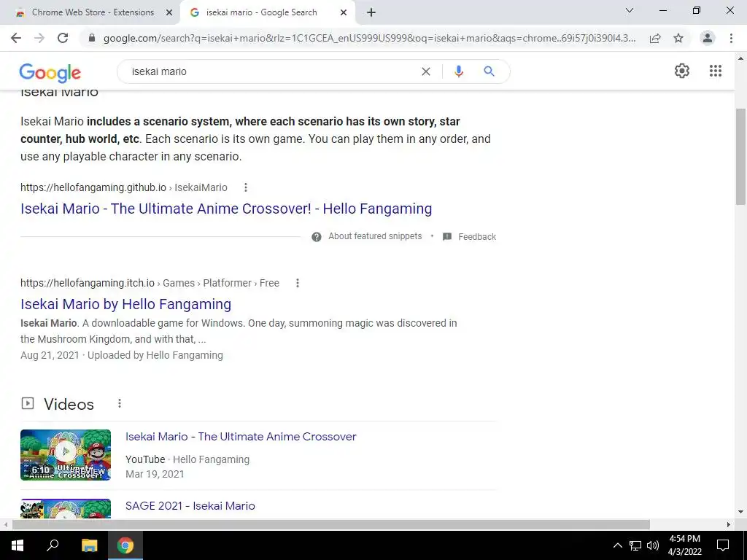Open the volume tray icon

[653, 545]
